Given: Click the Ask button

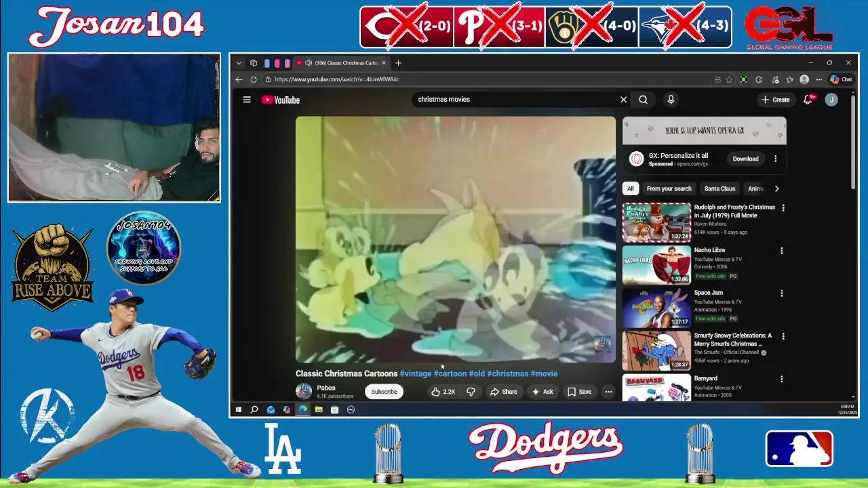Looking at the screenshot, I should [x=542, y=392].
